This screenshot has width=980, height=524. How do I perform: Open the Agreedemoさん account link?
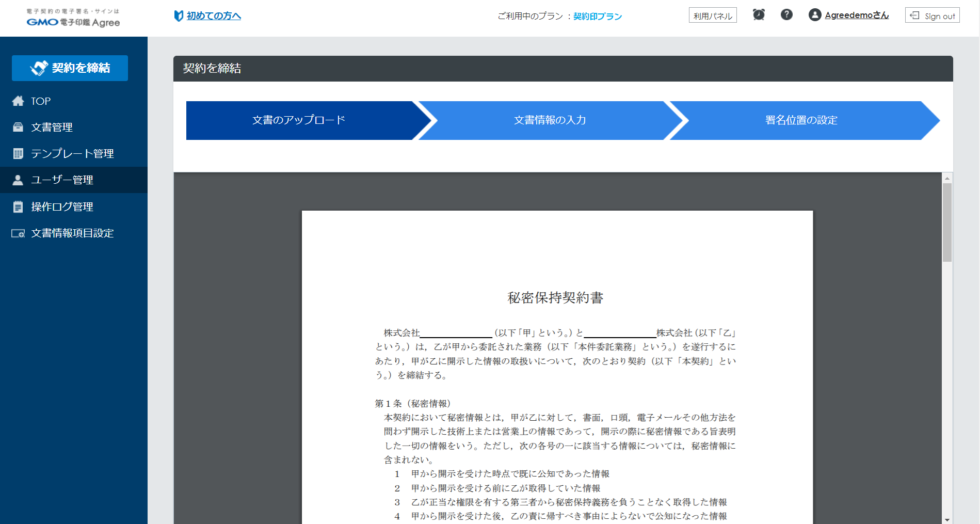point(856,15)
